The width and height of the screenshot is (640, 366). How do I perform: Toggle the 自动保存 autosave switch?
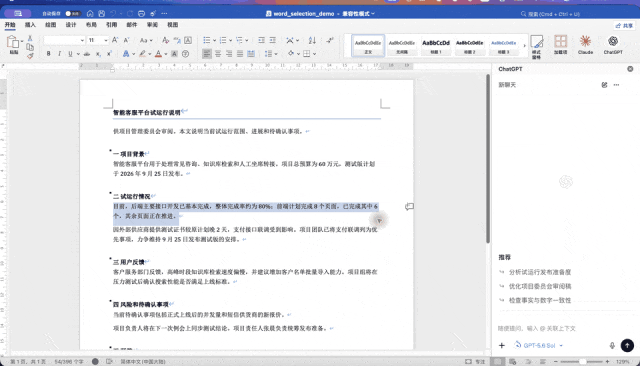tap(73, 13)
